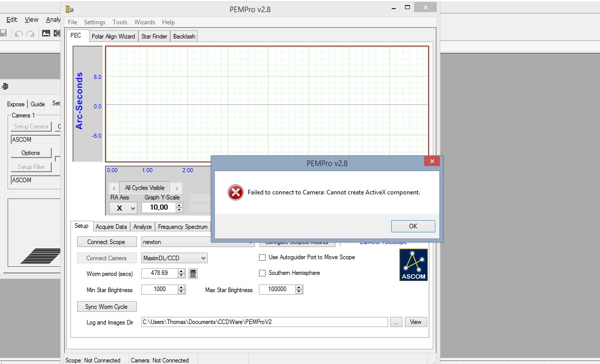Click the 1:00 time label on the graph
Image resolution: width=600 pixels, height=364 pixels.
click(147, 170)
